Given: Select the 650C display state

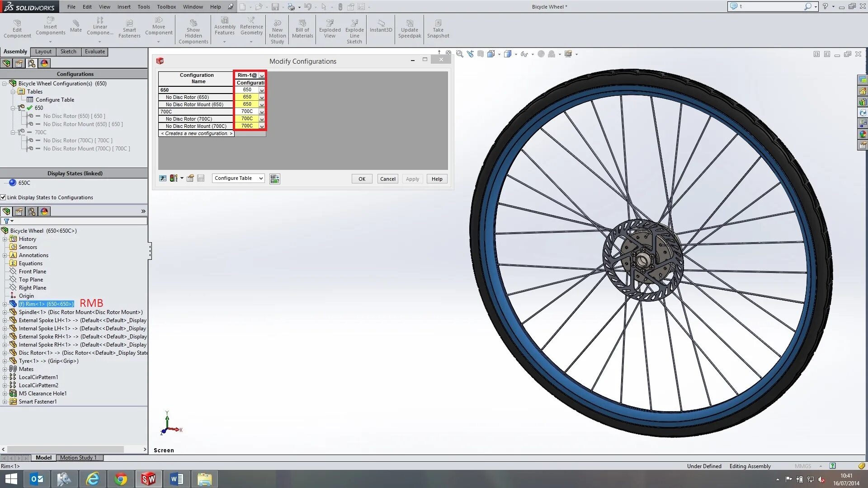Looking at the screenshot, I should [24, 183].
